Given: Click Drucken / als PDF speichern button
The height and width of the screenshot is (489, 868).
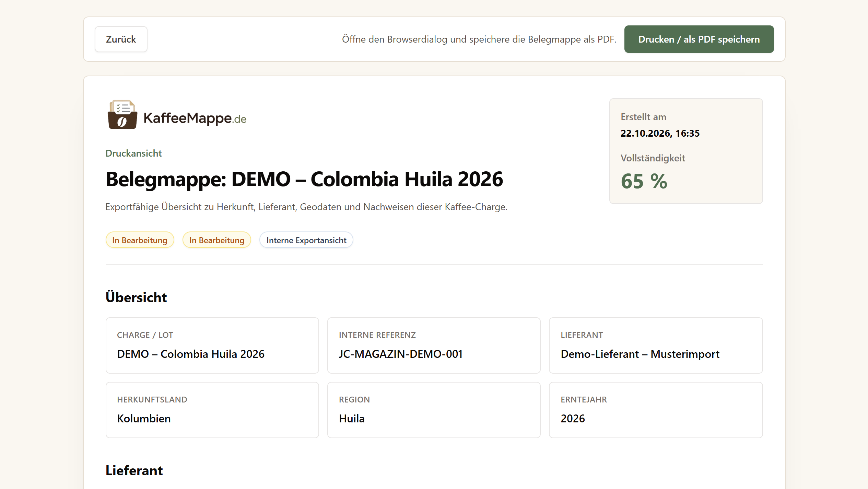Looking at the screenshot, I should click(x=699, y=39).
